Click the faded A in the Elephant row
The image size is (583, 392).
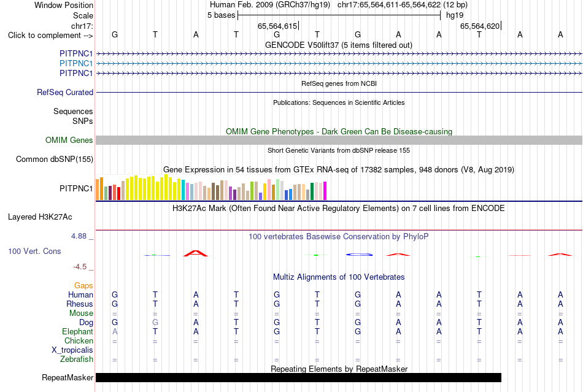pyautogui.click(x=115, y=331)
